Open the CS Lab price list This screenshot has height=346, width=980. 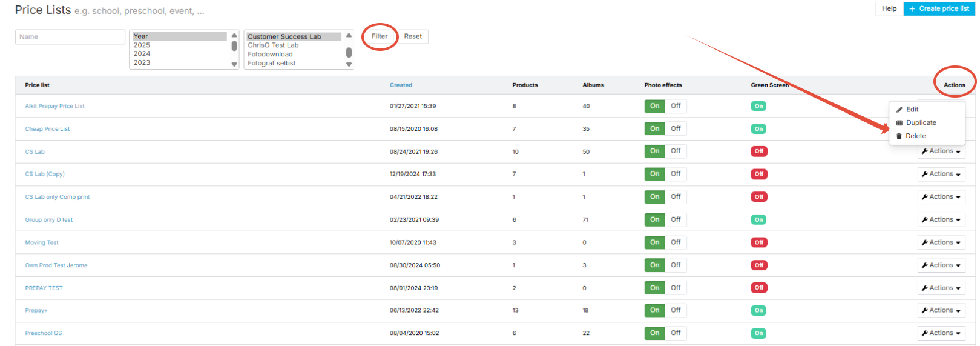[x=35, y=152]
